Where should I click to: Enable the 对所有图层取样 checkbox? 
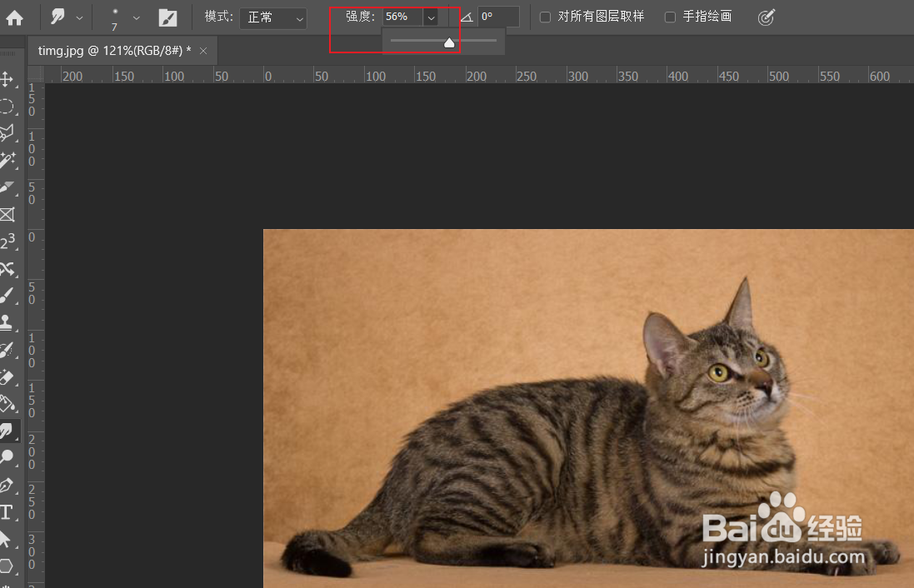click(x=545, y=16)
